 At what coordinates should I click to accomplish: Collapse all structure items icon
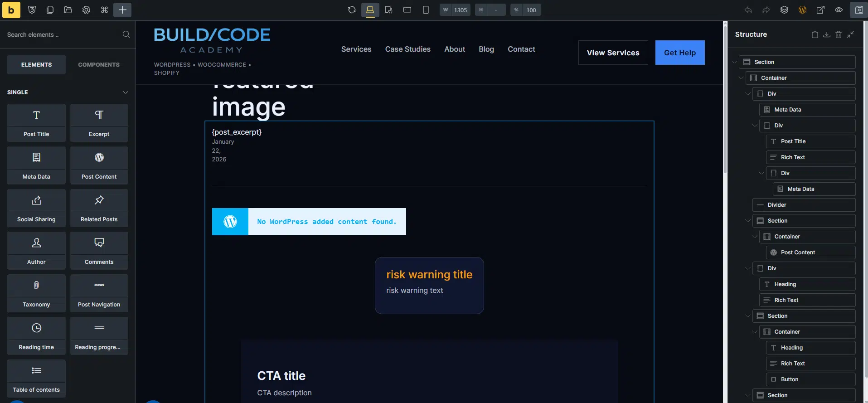pos(850,34)
